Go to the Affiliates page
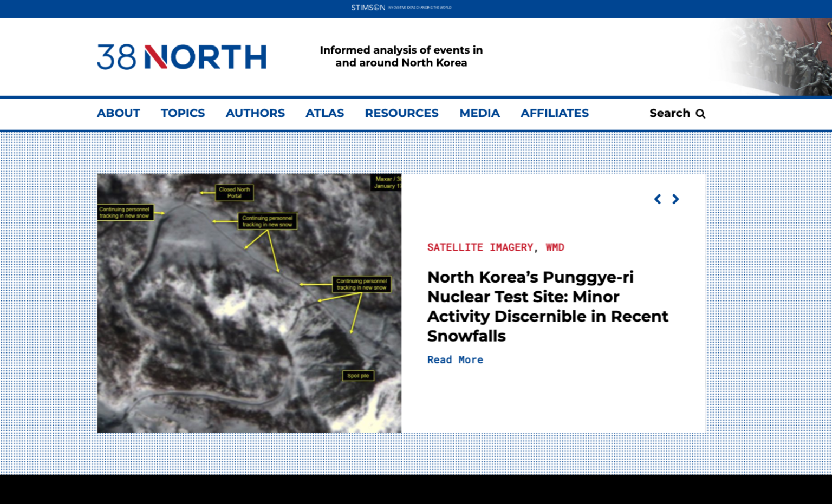This screenshot has width=832, height=504. 554,113
